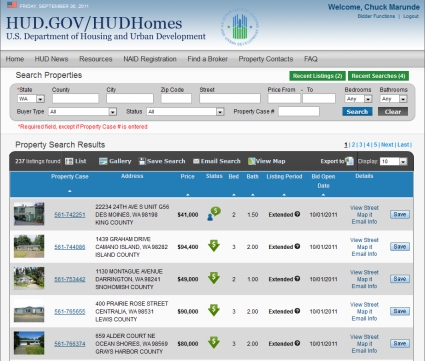
Task: Click green price-reduced arrow for Camano Island listing
Action: tap(214, 246)
